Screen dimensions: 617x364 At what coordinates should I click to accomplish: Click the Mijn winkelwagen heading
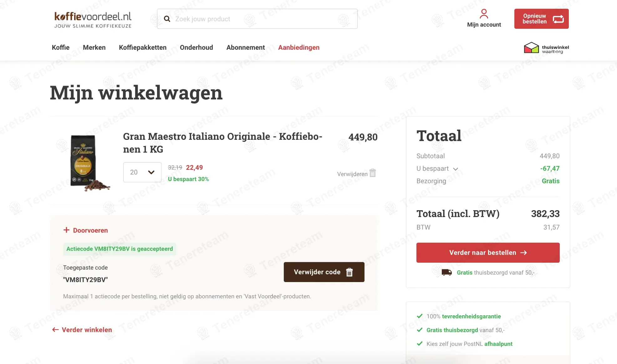[x=136, y=93]
